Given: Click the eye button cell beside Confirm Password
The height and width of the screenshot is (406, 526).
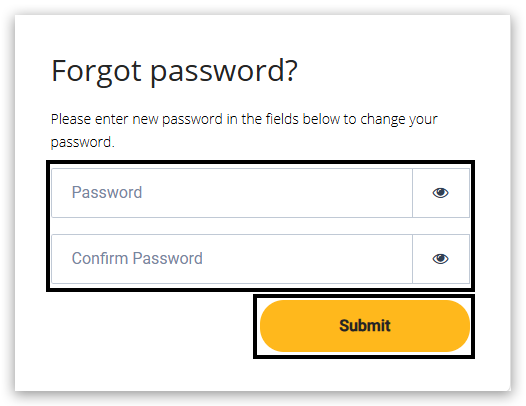Looking at the screenshot, I should tap(441, 259).
